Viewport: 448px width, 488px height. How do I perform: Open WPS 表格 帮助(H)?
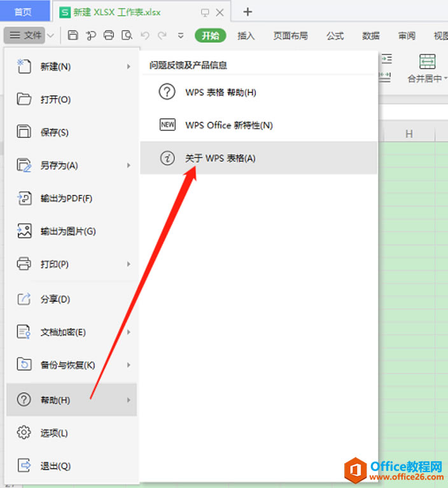259,92
